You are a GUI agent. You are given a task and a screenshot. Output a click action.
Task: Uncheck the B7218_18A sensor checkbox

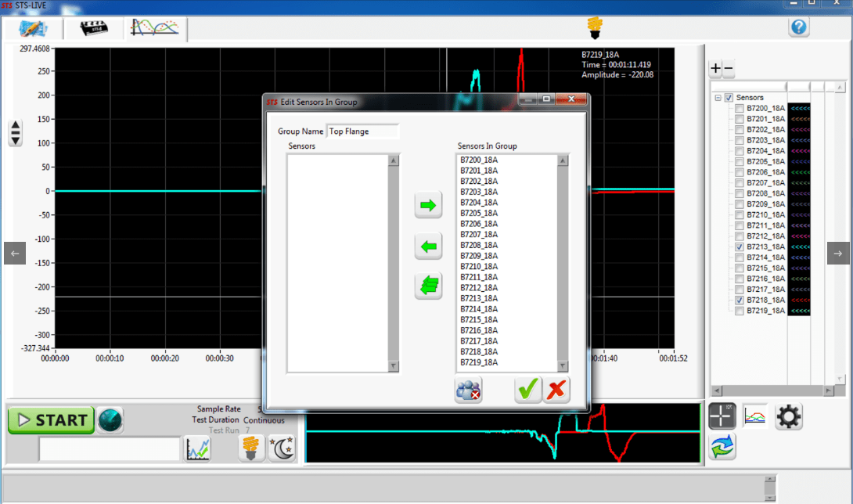coord(740,300)
